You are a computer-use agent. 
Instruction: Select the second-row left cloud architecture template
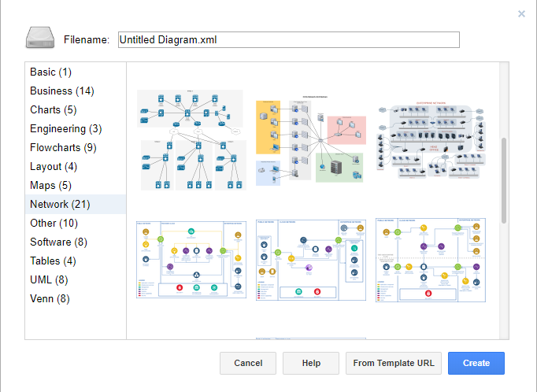[191, 259]
